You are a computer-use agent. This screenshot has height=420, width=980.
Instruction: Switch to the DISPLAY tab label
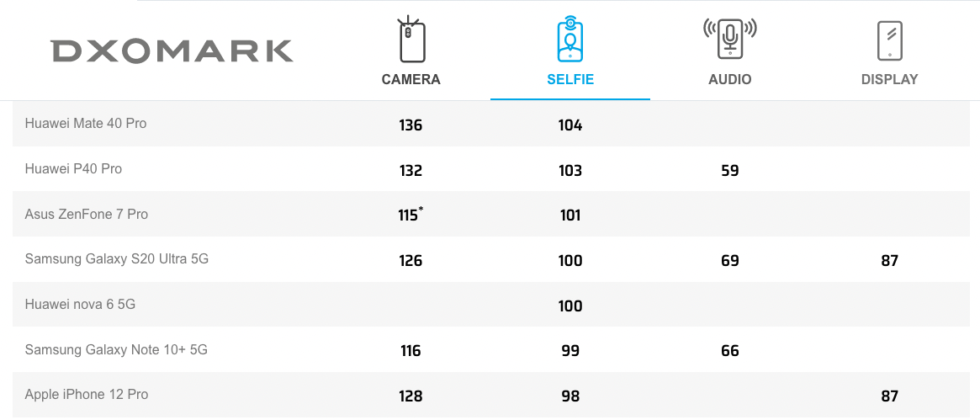click(x=889, y=79)
